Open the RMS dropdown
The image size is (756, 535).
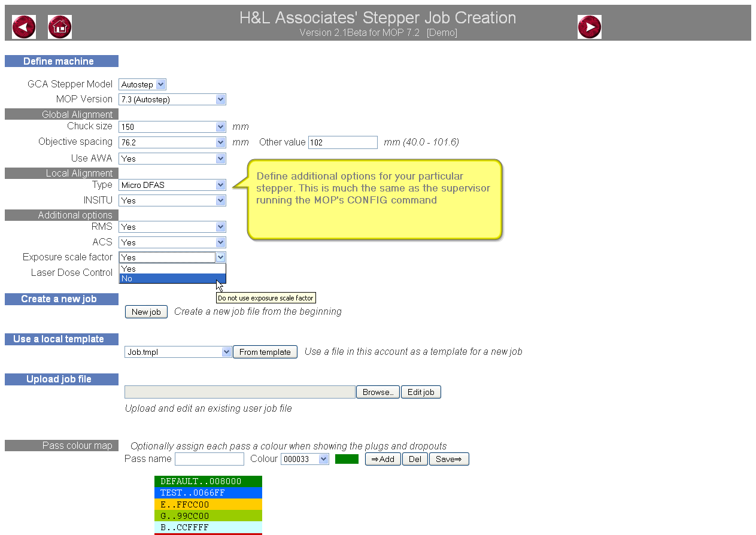tap(172, 227)
